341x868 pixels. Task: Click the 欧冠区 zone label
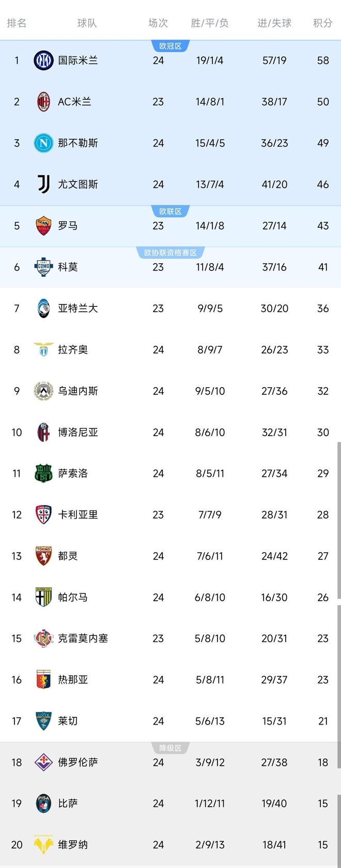tap(171, 46)
